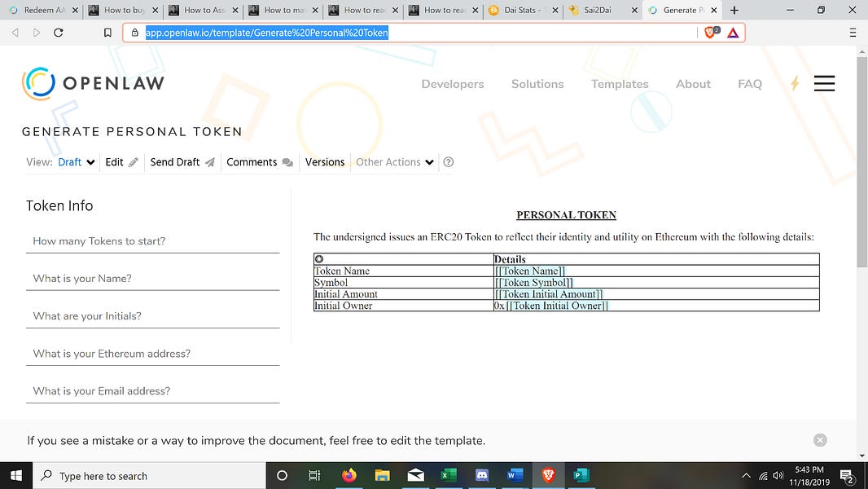868x489 pixels.
Task: Show hidden system tray icons
Action: click(746, 476)
